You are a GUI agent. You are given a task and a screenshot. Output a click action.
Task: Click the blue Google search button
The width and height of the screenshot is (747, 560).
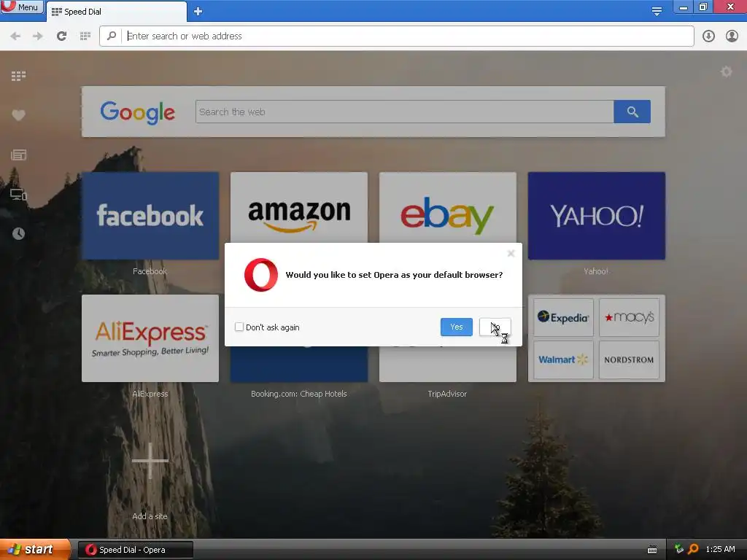pyautogui.click(x=632, y=112)
